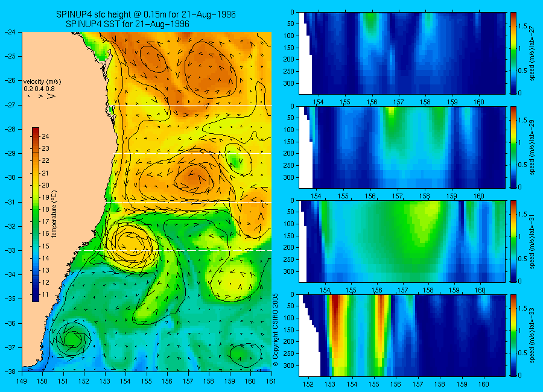This screenshot has width=543, height=392.
Task: Click the lat=-31 speed section panel
Action: click(402, 241)
